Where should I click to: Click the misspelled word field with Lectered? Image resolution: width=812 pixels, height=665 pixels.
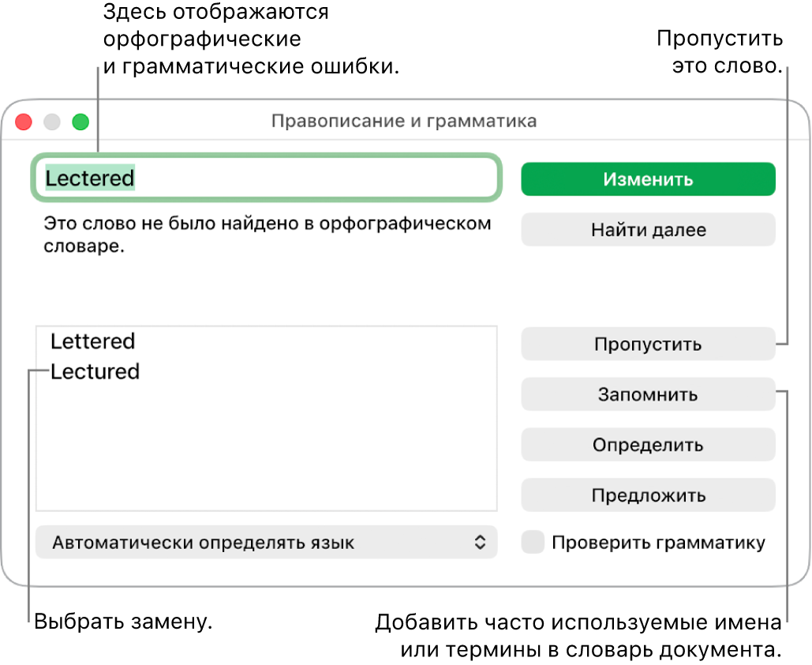266,177
